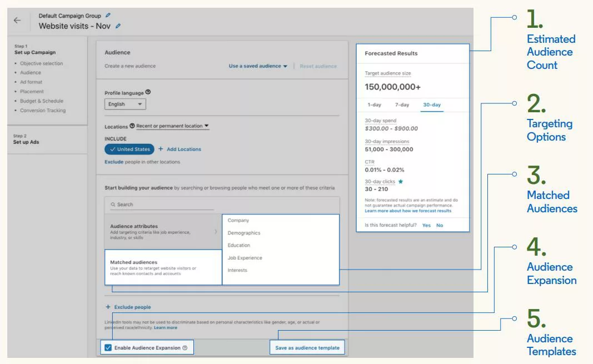Edit the Default Campaign Group name pencil
Screen dimensions: 593x364
point(108,16)
